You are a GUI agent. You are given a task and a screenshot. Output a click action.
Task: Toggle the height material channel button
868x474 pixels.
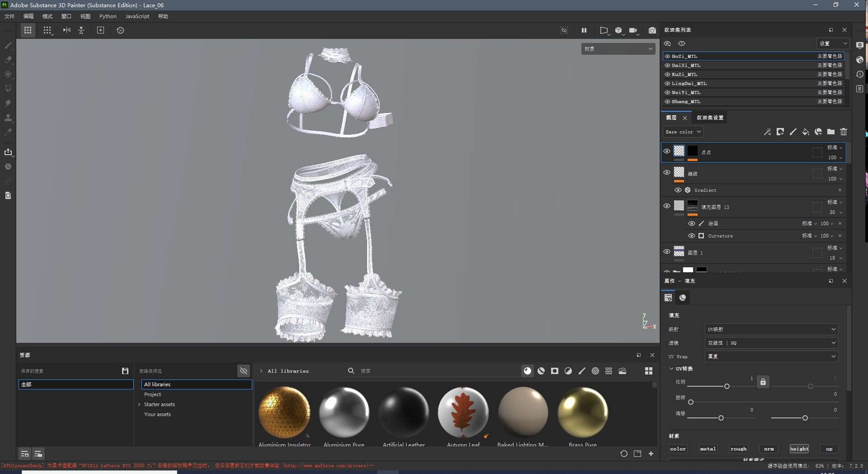pyautogui.click(x=799, y=449)
